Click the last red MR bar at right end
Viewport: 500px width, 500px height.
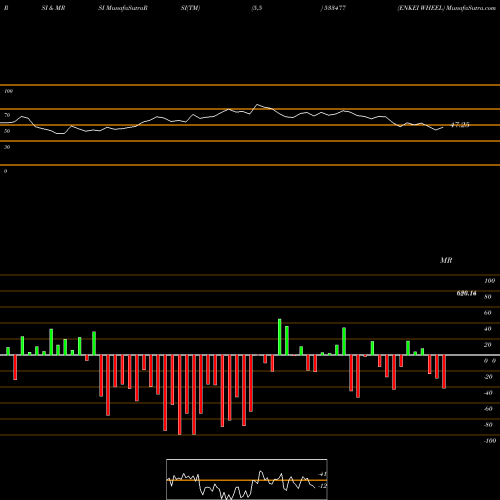point(444,372)
